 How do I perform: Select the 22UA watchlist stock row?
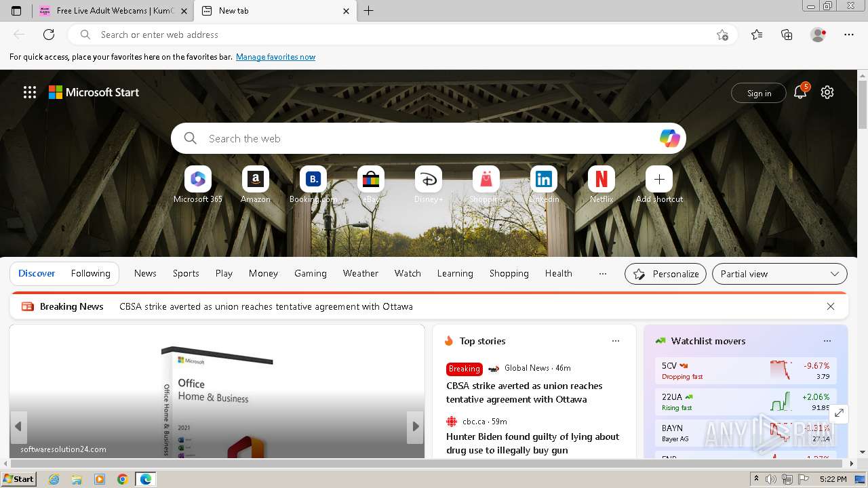tap(746, 402)
